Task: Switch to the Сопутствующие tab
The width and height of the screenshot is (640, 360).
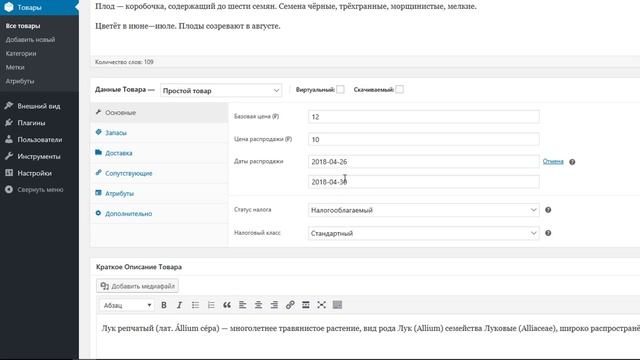Action: 159,173
